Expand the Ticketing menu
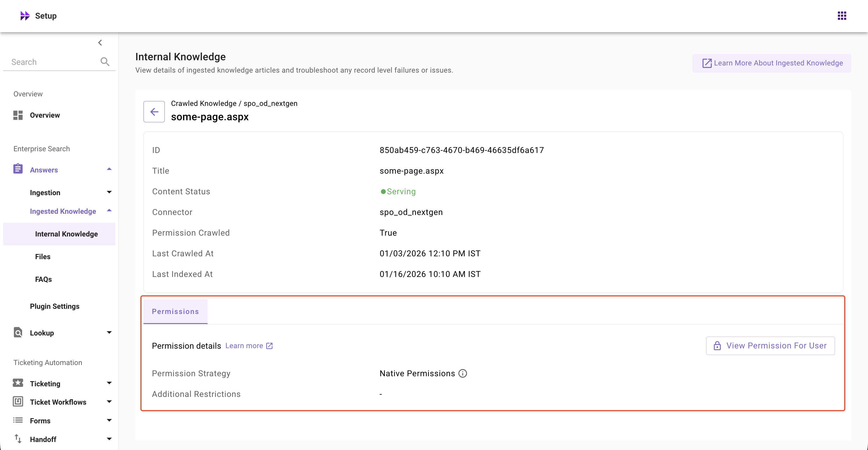The image size is (868, 450). [x=109, y=383]
